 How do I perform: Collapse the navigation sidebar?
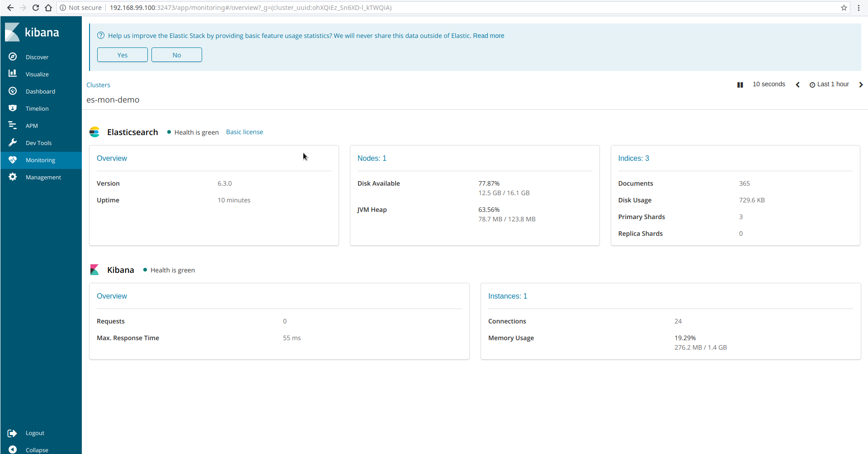36,449
